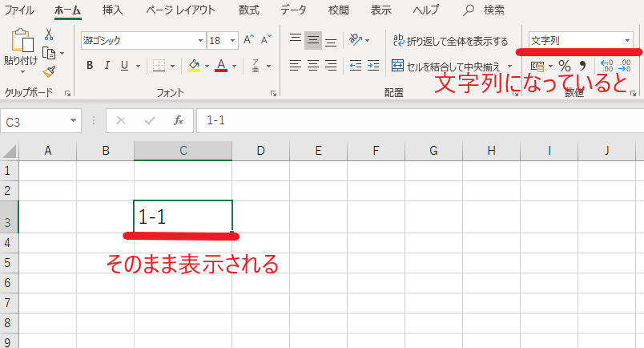The image size is (644, 348).
Task: Align text left
Action: coord(296,66)
